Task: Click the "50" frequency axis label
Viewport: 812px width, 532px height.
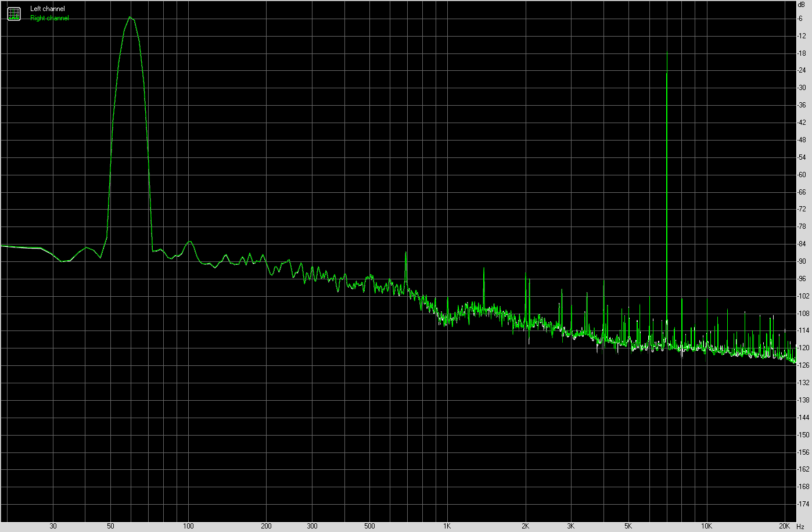Action: pyautogui.click(x=110, y=526)
